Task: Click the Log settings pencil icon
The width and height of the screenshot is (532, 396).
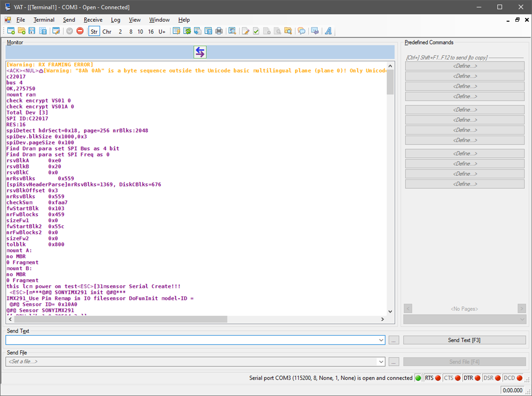Action: 245,31
